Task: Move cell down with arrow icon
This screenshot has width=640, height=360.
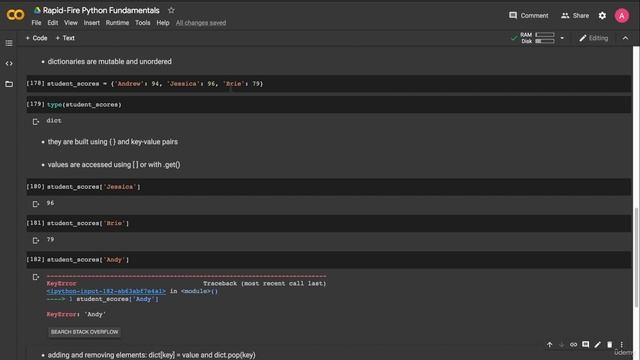Action: point(562,345)
